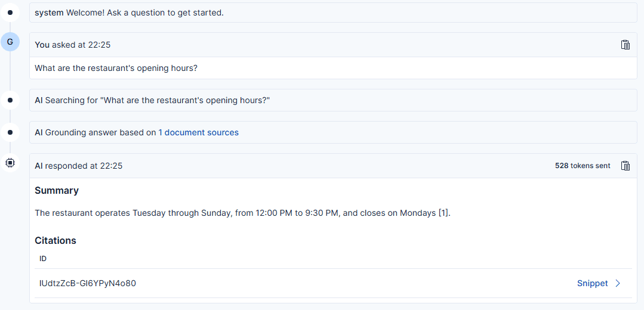Image resolution: width=644 pixels, height=310 pixels.
Task: Click the "528 tokens sent" label
Action: 583,166
